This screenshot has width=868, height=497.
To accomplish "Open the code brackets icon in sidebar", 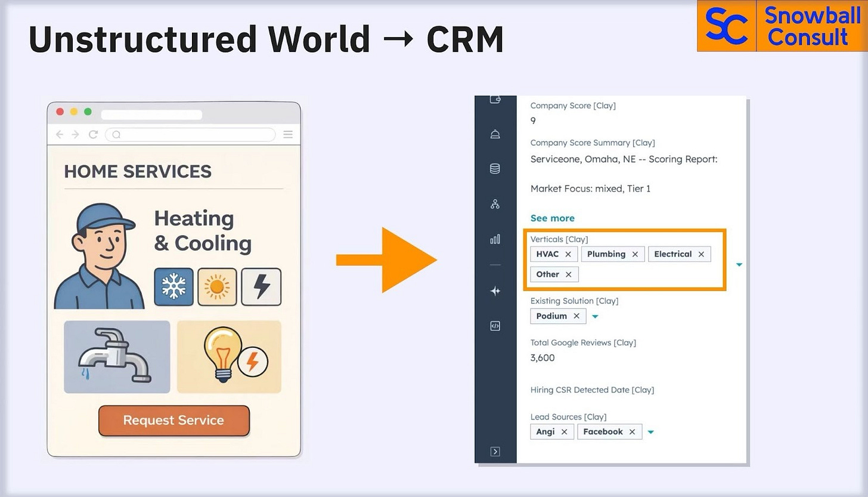I will pos(495,326).
